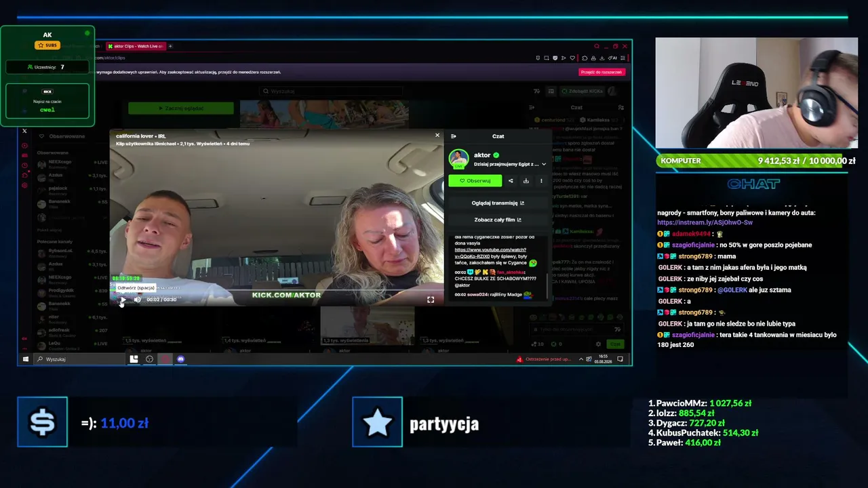Open the browser main menu icon
The height and width of the screenshot is (488, 868).
click(623, 58)
